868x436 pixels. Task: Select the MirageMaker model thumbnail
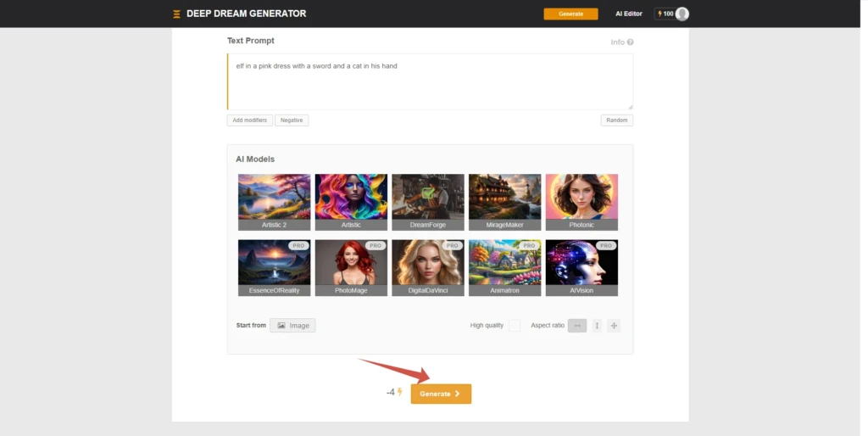[x=505, y=202]
